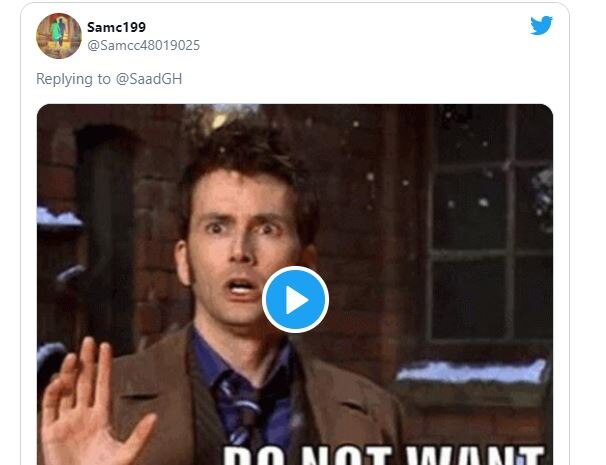Click the dark window in GIF background
Image resolution: width=606 pixels, height=465 pixels.
[x=490, y=224]
